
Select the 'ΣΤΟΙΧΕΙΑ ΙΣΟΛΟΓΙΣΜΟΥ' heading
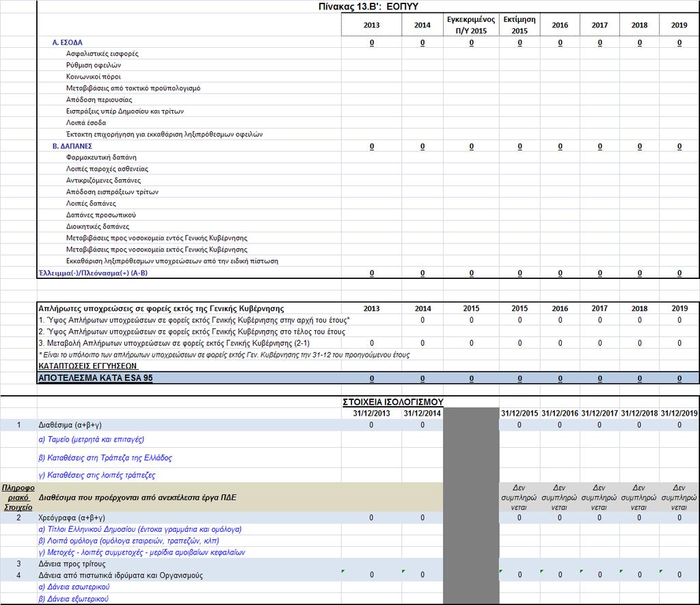pos(393,402)
